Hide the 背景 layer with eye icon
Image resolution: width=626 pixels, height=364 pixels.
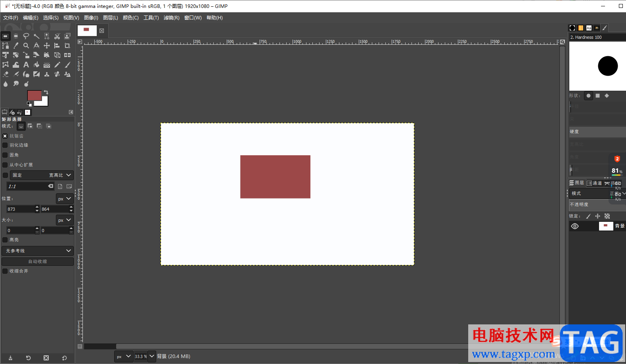pos(575,226)
